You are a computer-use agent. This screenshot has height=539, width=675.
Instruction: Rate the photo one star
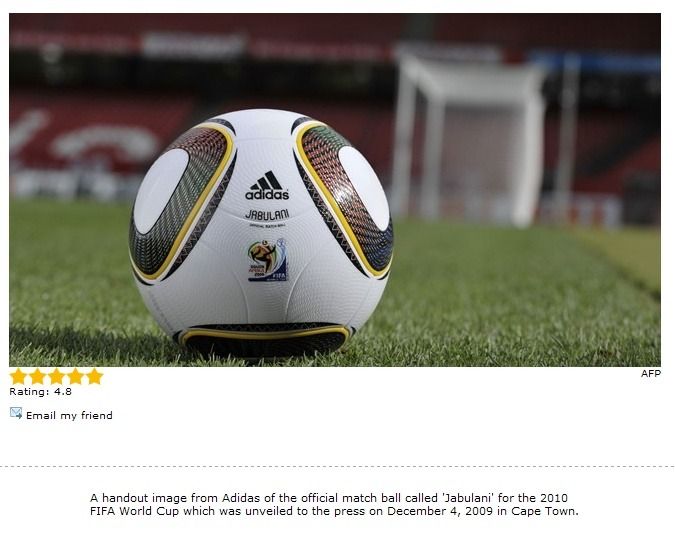pos(19,376)
